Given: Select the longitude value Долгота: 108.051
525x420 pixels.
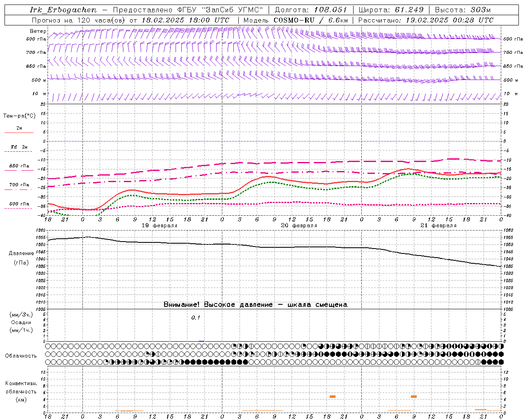Looking at the screenshot, I should (311, 10).
